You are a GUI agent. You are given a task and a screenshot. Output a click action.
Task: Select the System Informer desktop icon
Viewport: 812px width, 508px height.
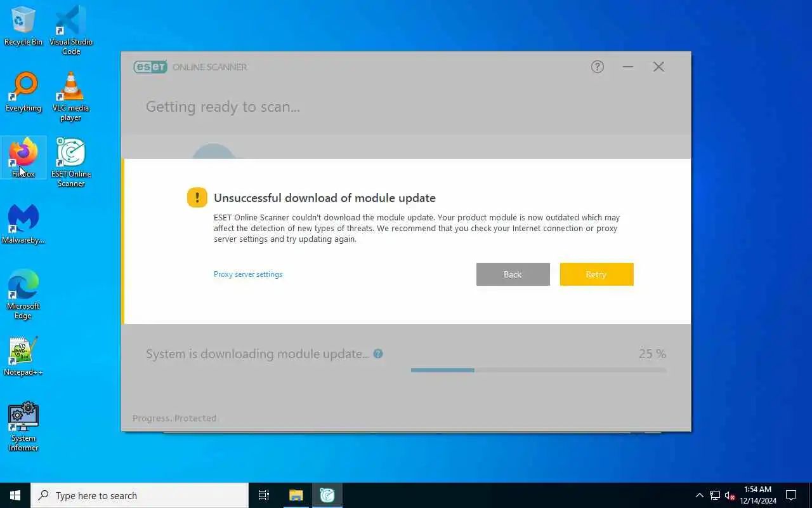tap(23, 426)
